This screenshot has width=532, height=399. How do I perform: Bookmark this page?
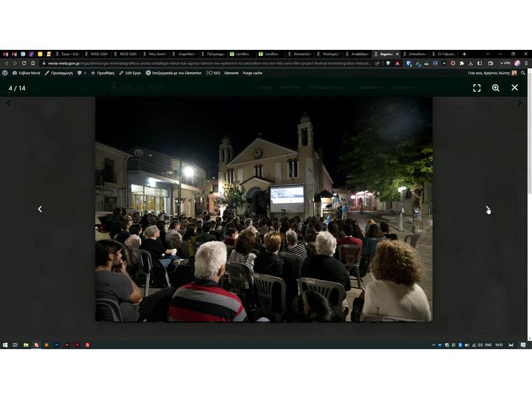click(x=33, y=63)
